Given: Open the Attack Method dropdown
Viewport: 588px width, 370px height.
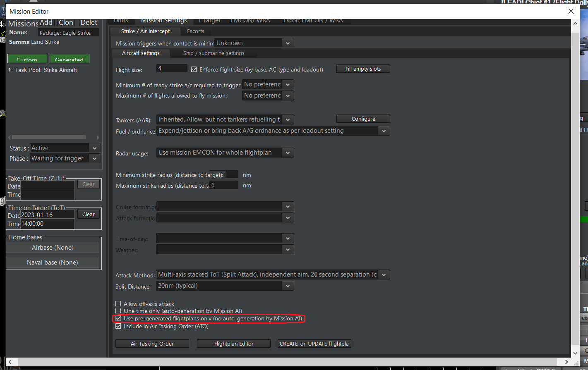Looking at the screenshot, I should pos(273,275).
